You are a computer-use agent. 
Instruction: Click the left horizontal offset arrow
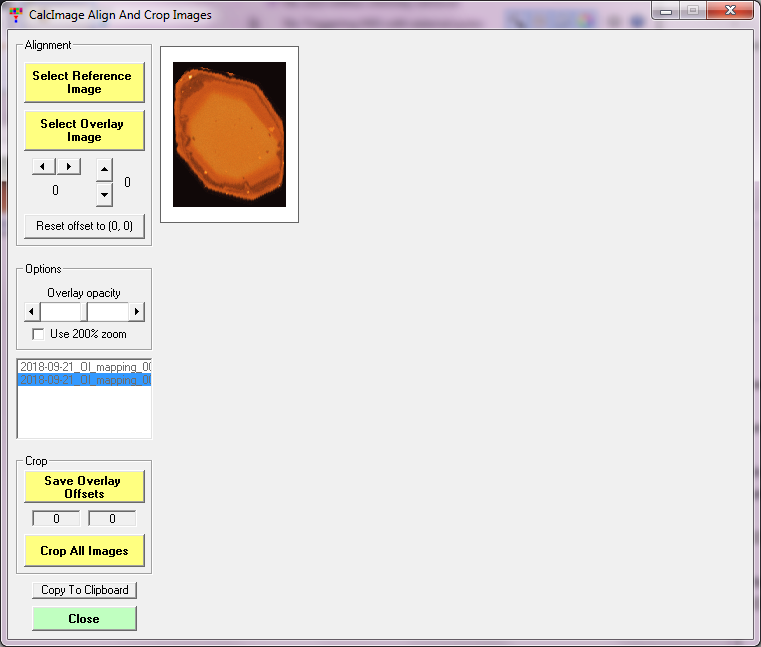[44, 166]
